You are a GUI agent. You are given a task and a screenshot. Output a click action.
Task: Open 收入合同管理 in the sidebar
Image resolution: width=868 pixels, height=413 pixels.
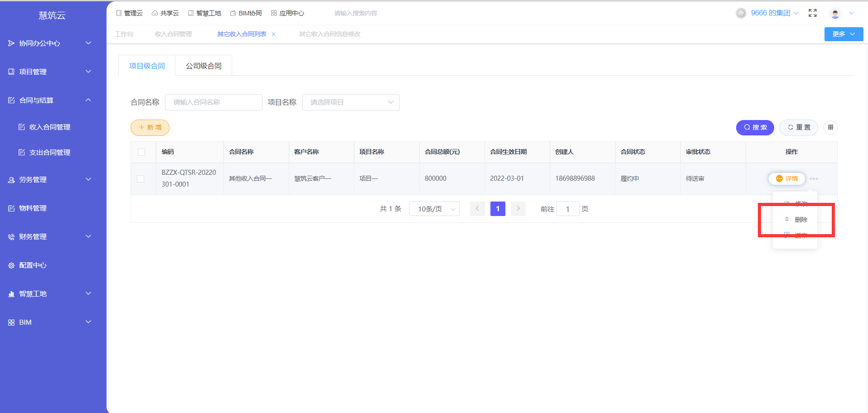44,127
